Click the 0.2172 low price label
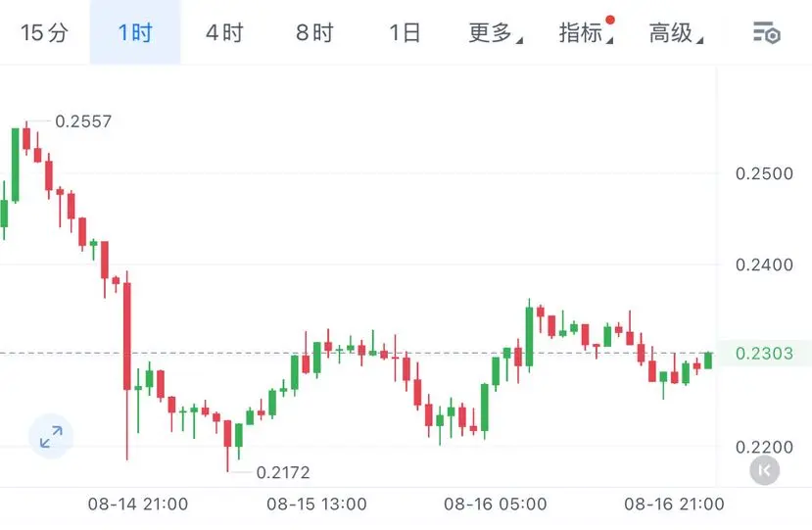The height and width of the screenshot is (530, 812). coord(283,472)
